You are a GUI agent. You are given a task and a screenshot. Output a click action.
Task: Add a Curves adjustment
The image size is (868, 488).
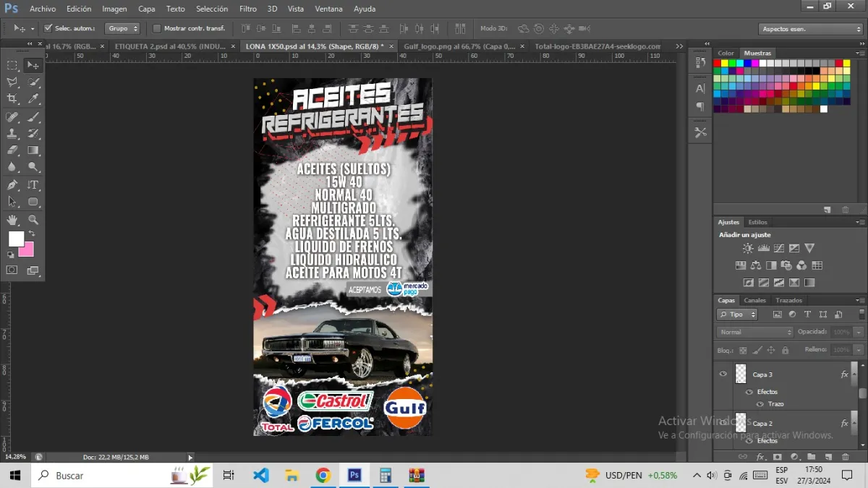[x=778, y=248]
